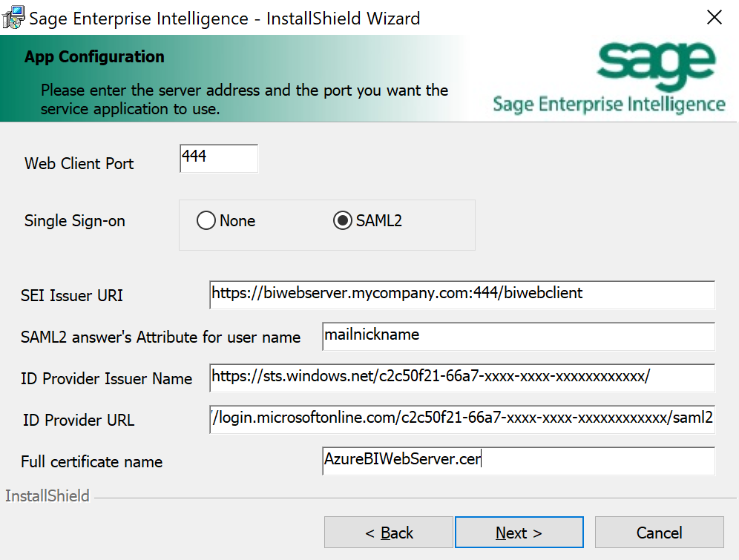Click the Single Sign-on label
The height and width of the screenshot is (560, 739).
tap(75, 221)
